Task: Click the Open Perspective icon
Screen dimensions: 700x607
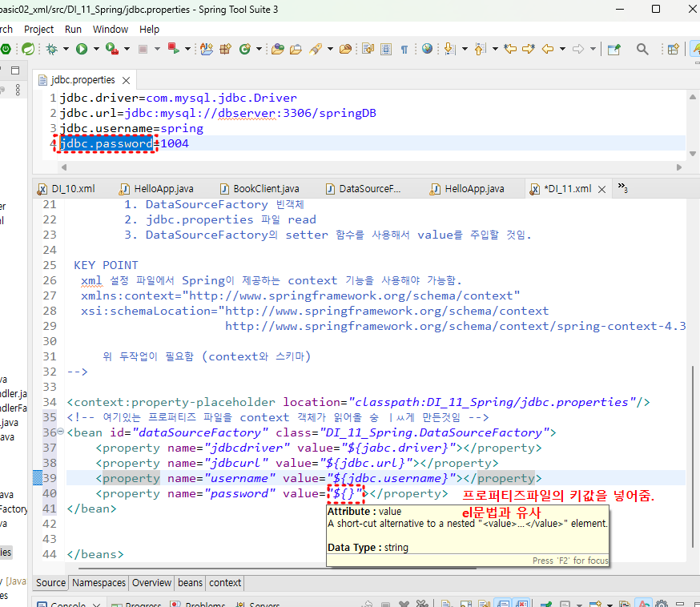Action: click(674, 49)
